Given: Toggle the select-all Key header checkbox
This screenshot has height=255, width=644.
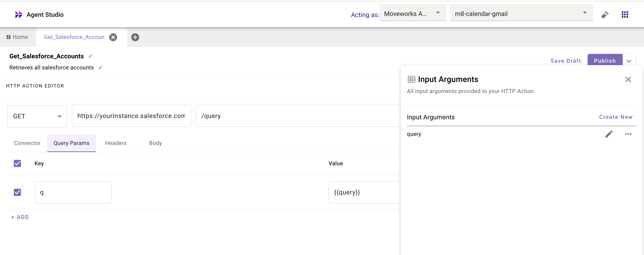Looking at the screenshot, I should pyautogui.click(x=17, y=164).
